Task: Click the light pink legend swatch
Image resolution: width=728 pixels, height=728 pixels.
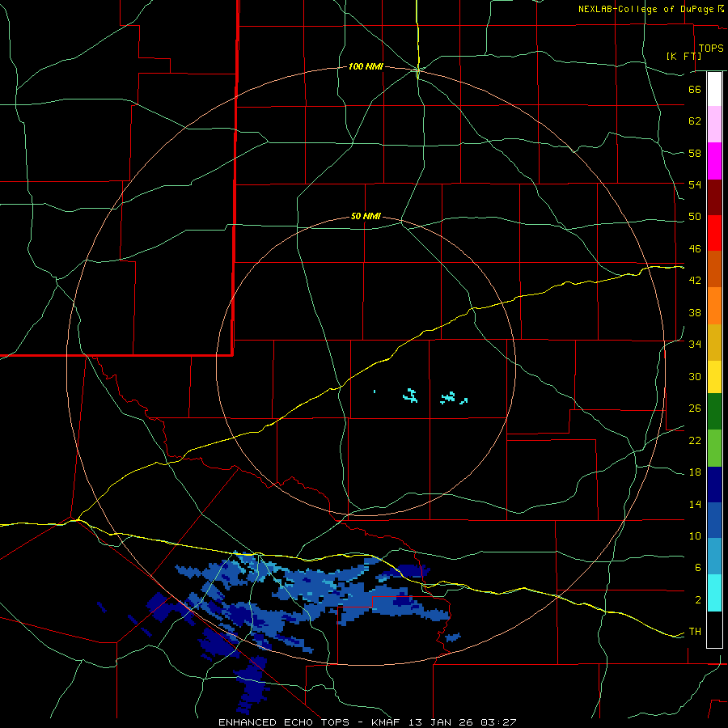Action: click(714, 125)
